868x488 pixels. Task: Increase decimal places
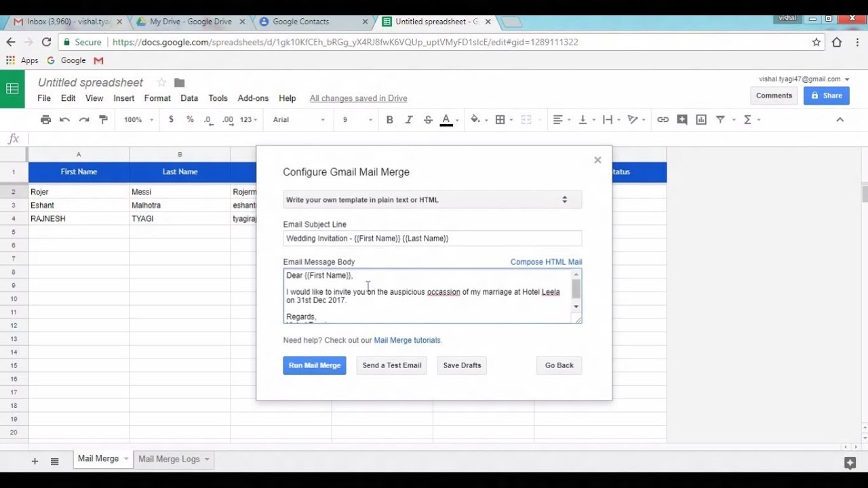point(228,119)
